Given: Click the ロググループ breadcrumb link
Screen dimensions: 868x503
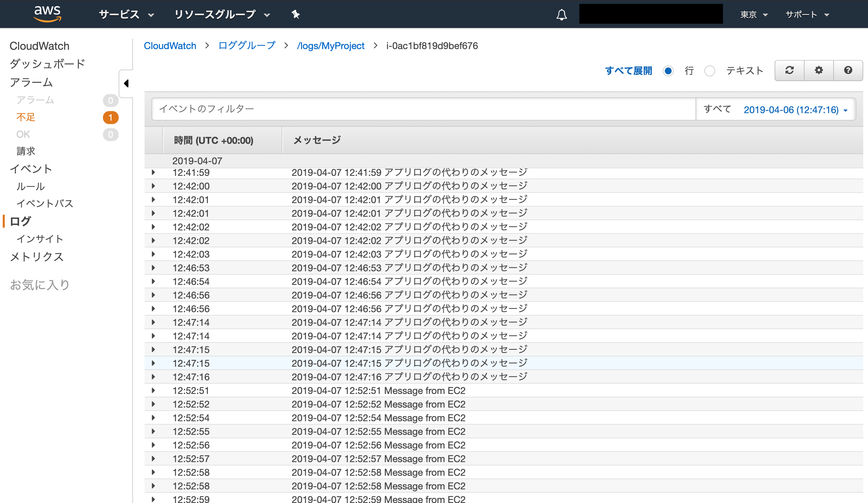Looking at the screenshot, I should (x=246, y=46).
